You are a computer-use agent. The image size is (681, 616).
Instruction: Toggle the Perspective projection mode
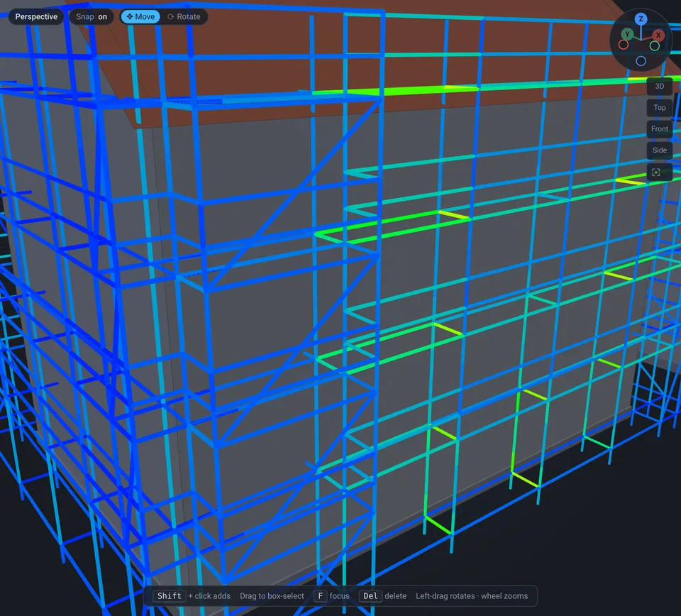(x=36, y=16)
